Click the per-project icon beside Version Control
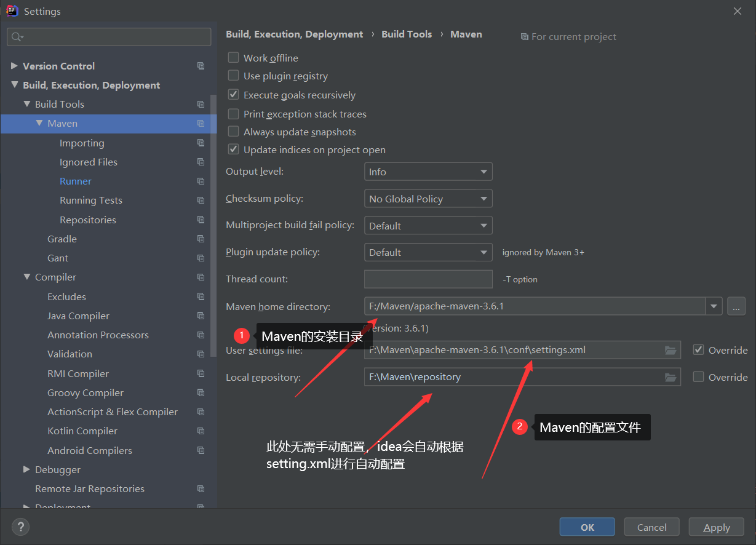 (201, 66)
